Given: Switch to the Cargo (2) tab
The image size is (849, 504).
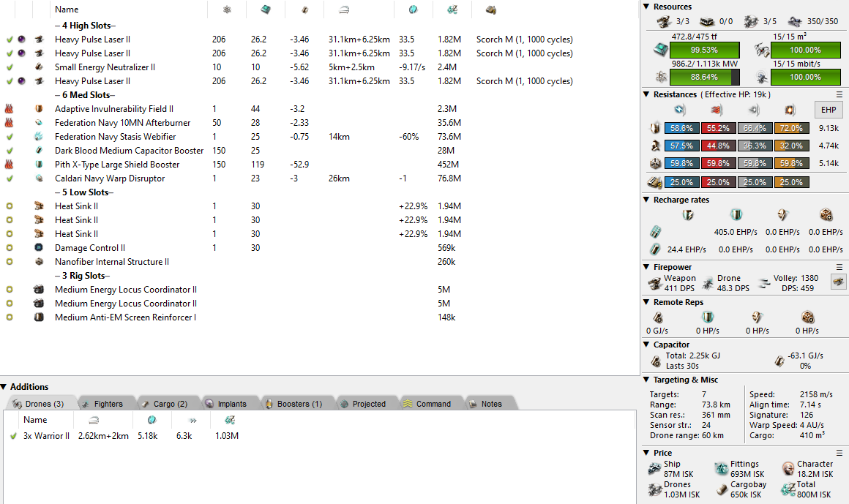Looking at the screenshot, I should coord(170,404).
